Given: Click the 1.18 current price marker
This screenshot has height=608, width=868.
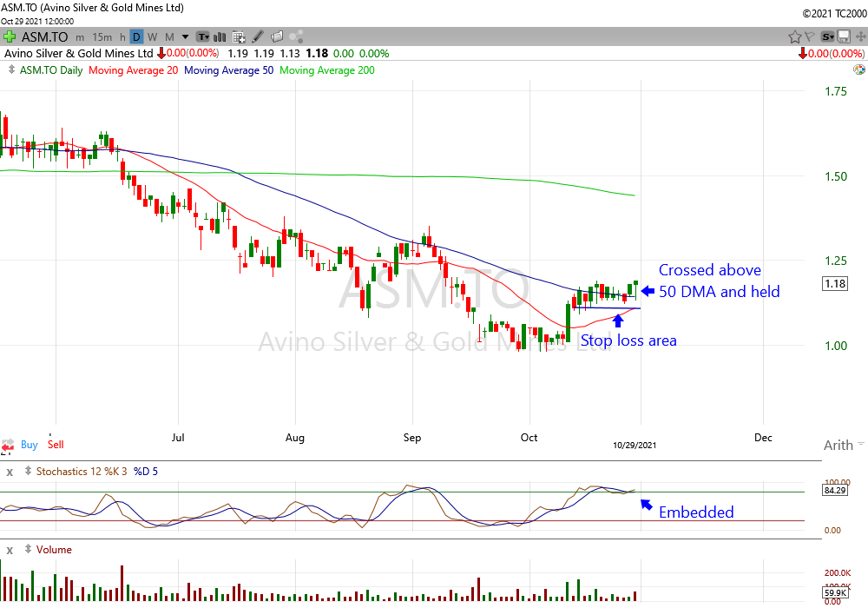Looking at the screenshot, I should tap(835, 283).
